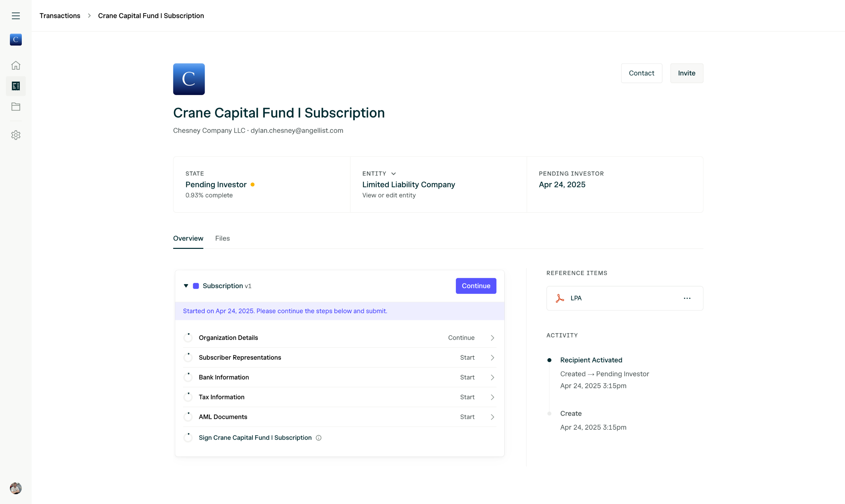Viewport: 845px width, 504px height.
Task: Go to Transactions breadcrumb
Action: 60,16
